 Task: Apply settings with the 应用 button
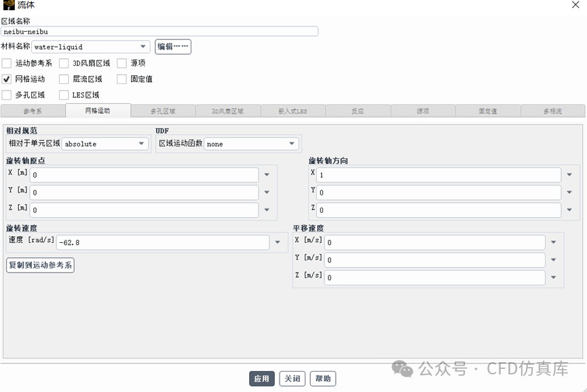pyautogui.click(x=262, y=378)
